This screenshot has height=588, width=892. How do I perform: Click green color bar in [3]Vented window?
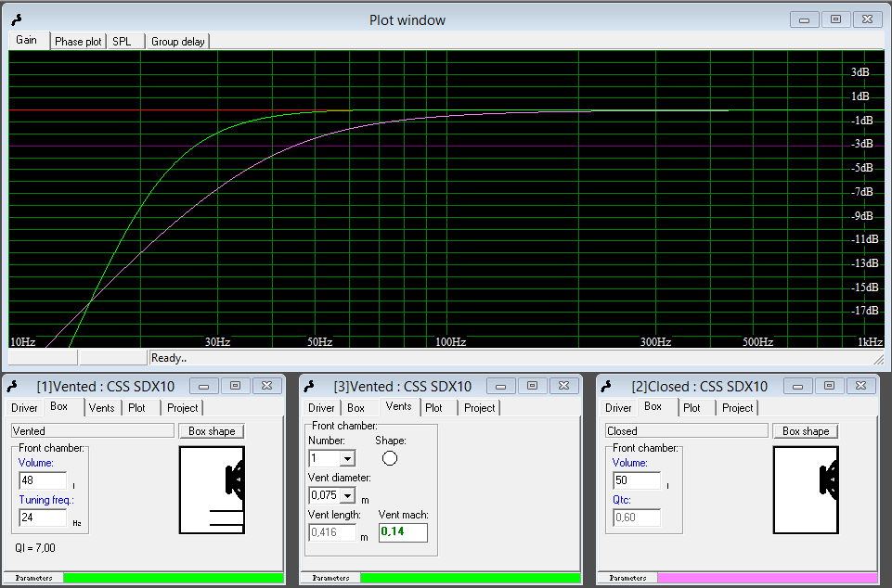(x=471, y=578)
